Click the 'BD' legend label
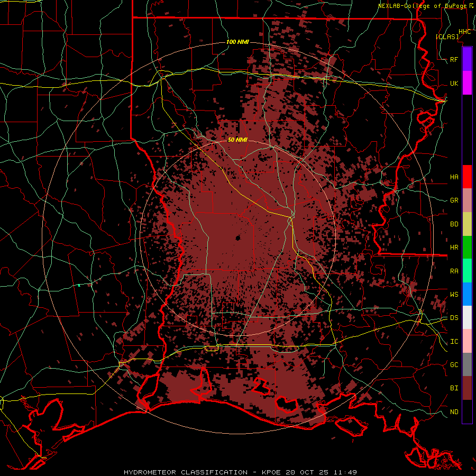This screenshot has height=476, width=476. [x=454, y=224]
